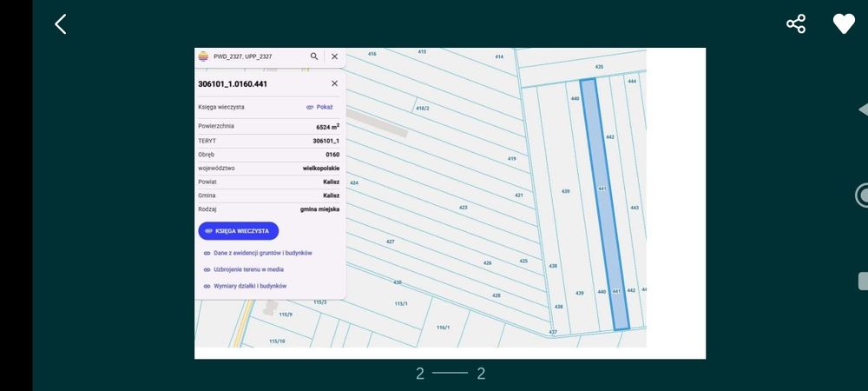Click parcel label 423 on map
Viewport: 868px width, 391px height.
463,208
